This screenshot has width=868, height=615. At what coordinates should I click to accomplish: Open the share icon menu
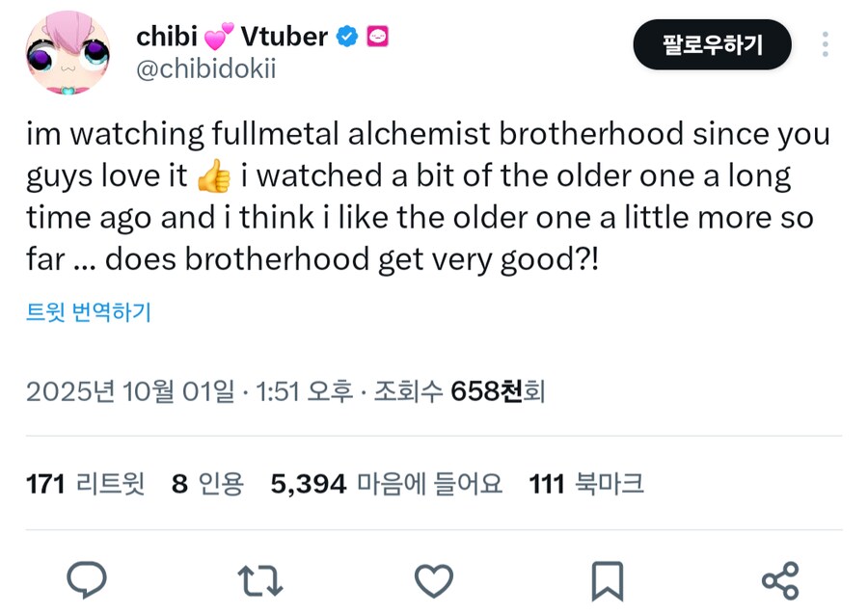(x=779, y=580)
